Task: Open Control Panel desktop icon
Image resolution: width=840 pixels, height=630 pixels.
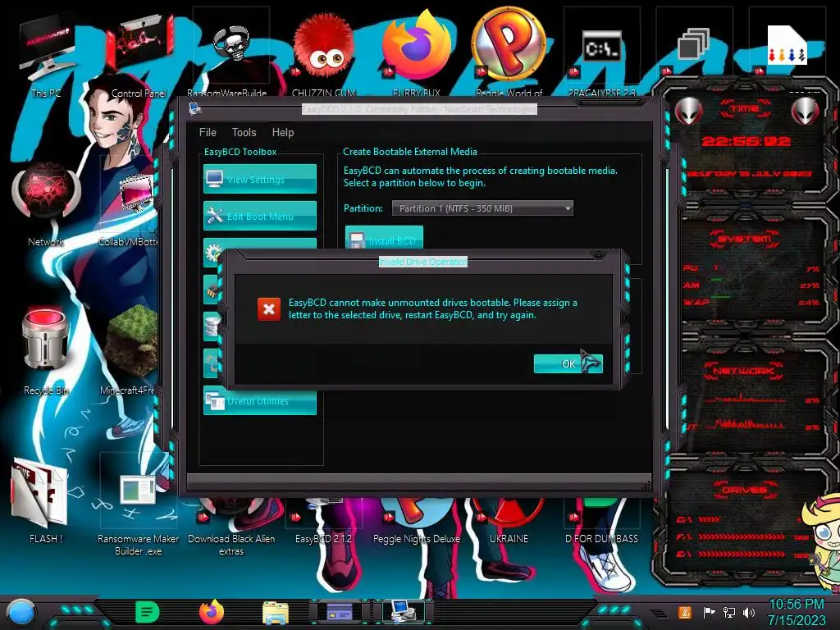Action: point(139,55)
